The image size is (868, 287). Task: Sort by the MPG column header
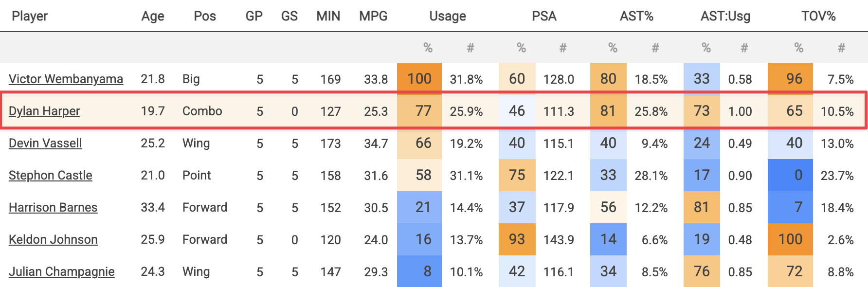click(x=373, y=16)
